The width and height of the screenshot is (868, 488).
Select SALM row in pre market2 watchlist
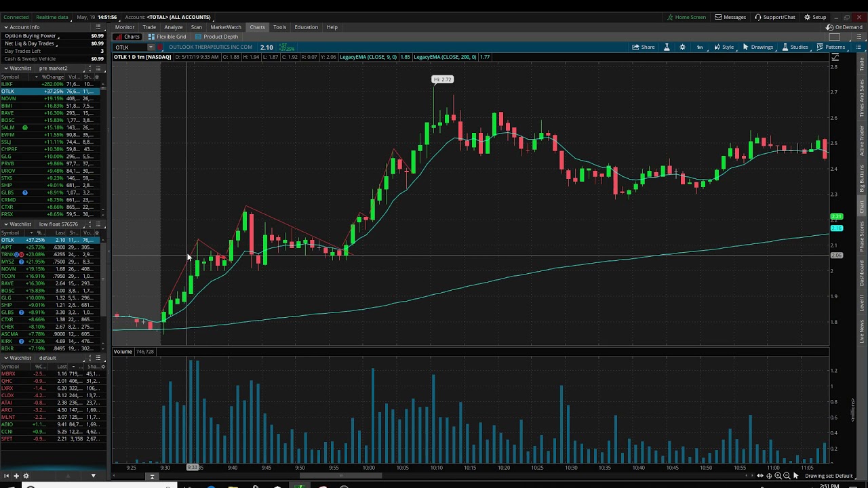pyautogui.click(x=52, y=127)
